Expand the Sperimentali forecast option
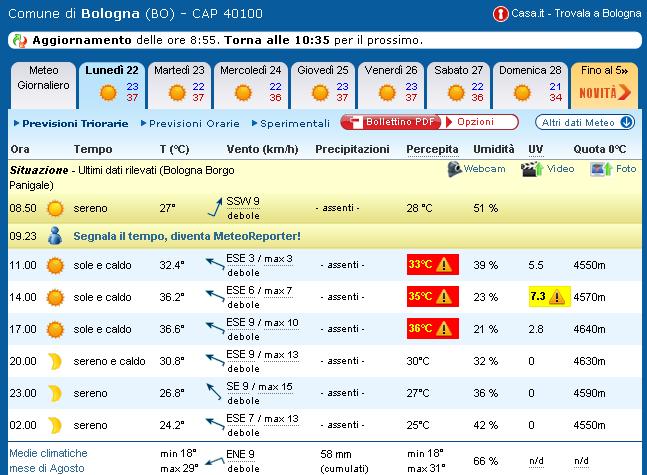This screenshot has width=647, height=475. pyautogui.click(x=294, y=123)
